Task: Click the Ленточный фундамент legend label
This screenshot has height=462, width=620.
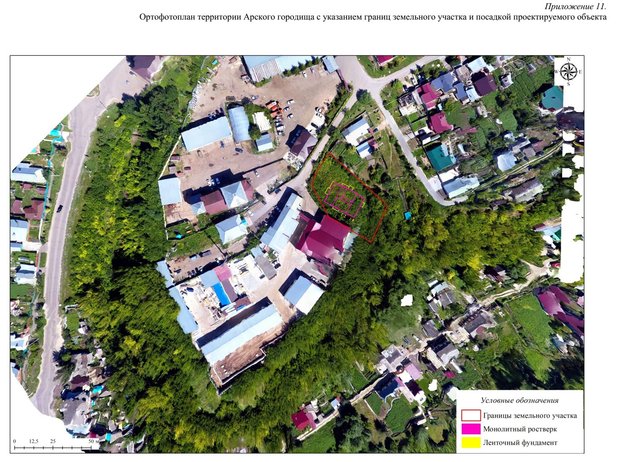Action: (523, 442)
